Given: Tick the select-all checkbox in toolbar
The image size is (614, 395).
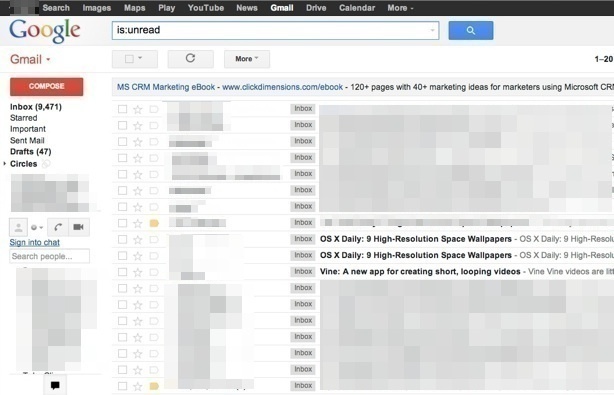Looking at the screenshot, I should pyautogui.click(x=129, y=59).
